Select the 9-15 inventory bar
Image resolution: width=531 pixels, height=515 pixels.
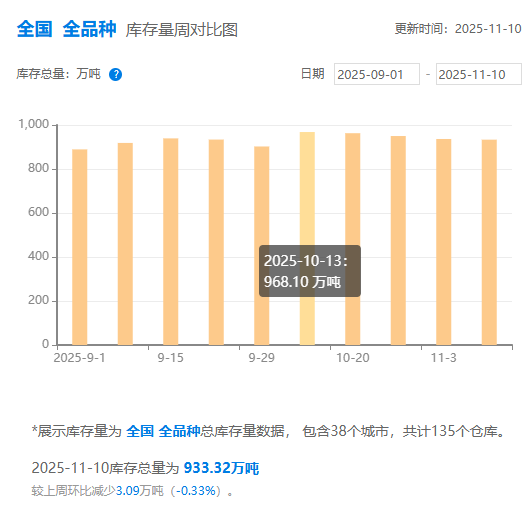point(171,241)
